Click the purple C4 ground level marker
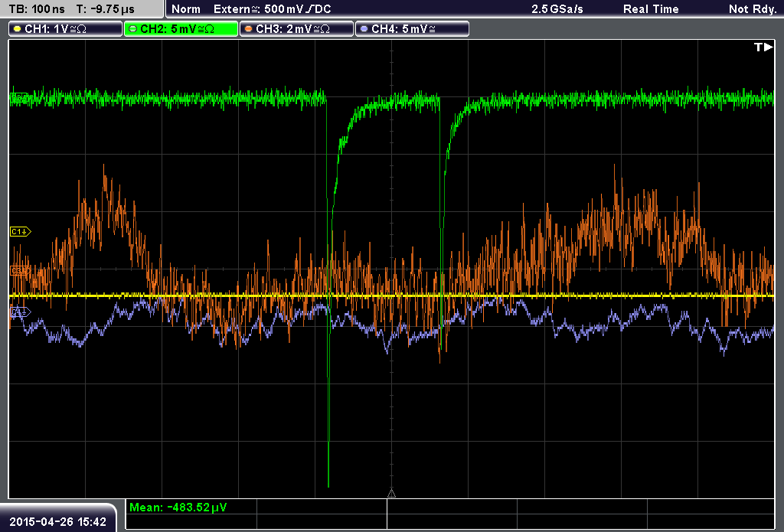The height and width of the screenshot is (532, 784). (x=21, y=312)
